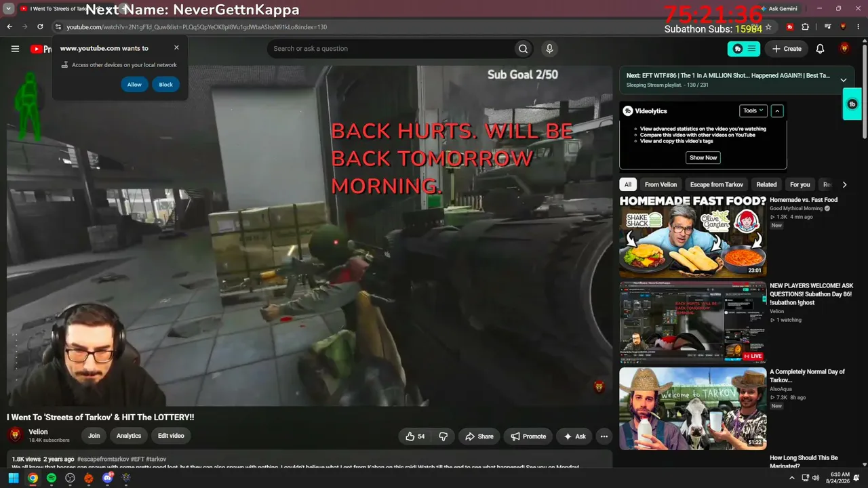Image resolution: width=868 pixels, height=488 pixels.
Task: Like the video (54 likes)
Action: (415, 436)
